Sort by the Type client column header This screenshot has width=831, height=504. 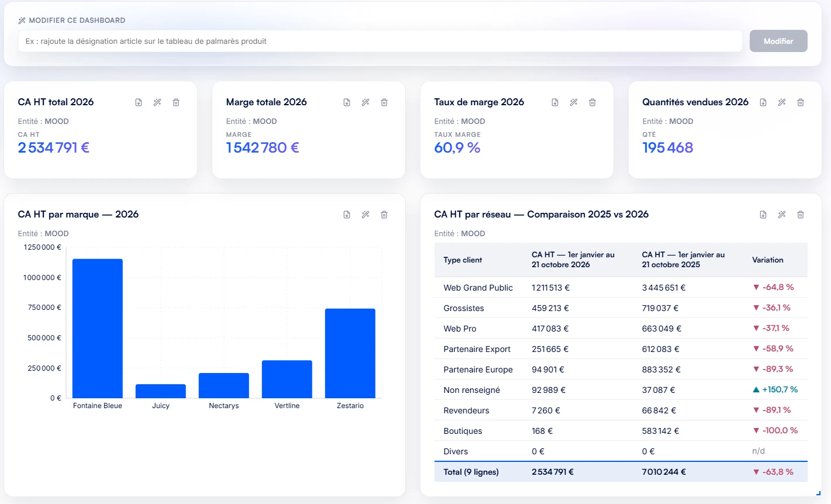[x=463, y=260]
